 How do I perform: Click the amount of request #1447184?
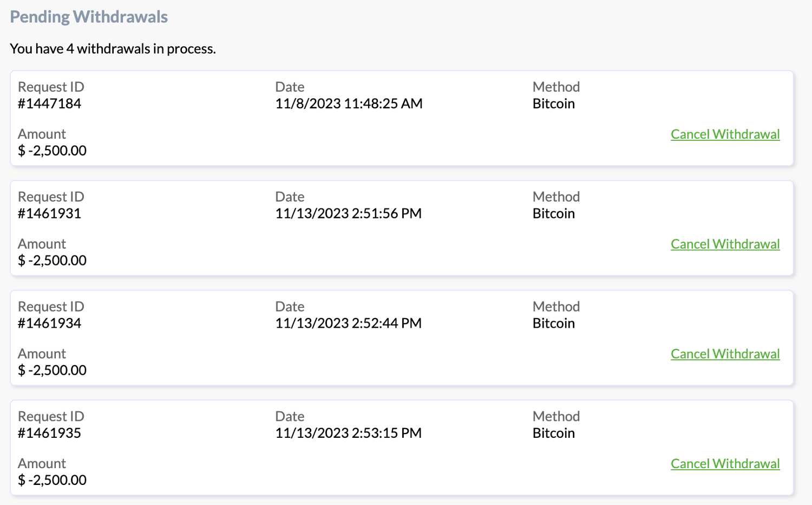click(x=52, y=151)
